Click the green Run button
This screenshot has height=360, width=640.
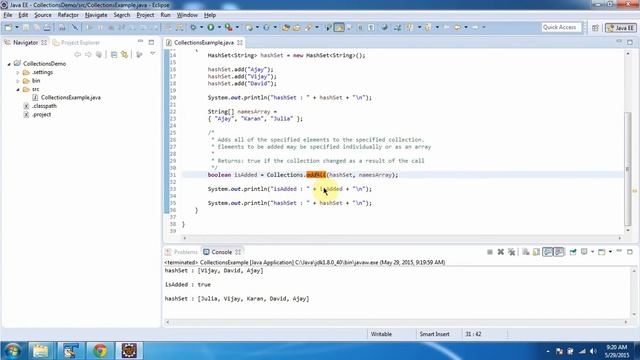(211, 27)
